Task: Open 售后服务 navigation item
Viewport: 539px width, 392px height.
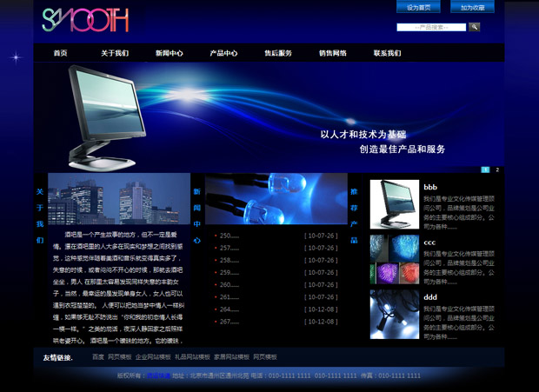Action: 278,53
